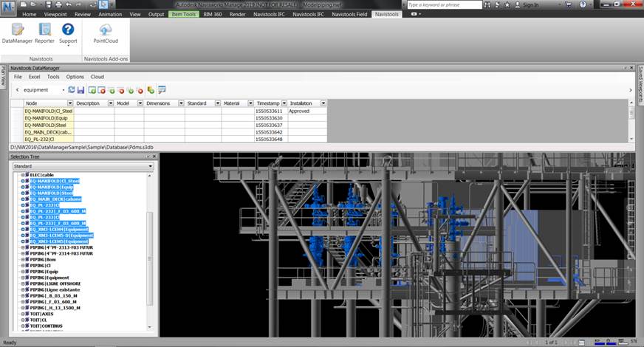
Task: Open the Excel menu in DataManager
Action: pyautogui.click(x=35, y=77)
